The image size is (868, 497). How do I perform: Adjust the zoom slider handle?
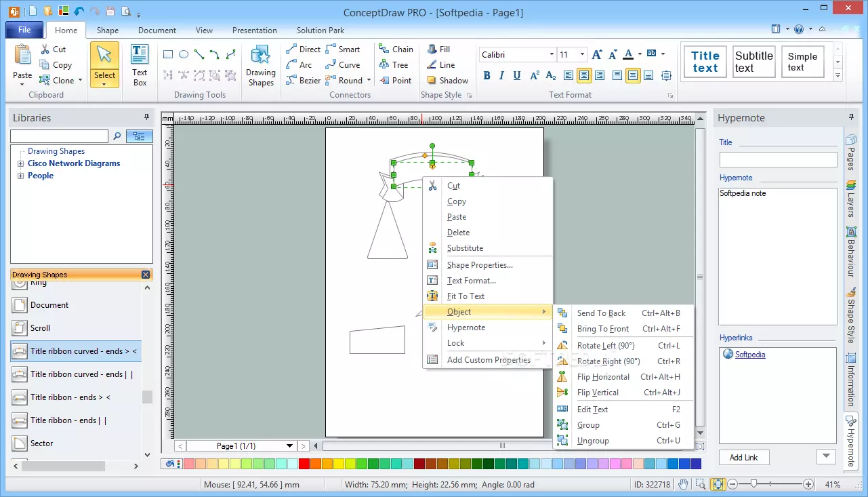click(x=753, y=484)
